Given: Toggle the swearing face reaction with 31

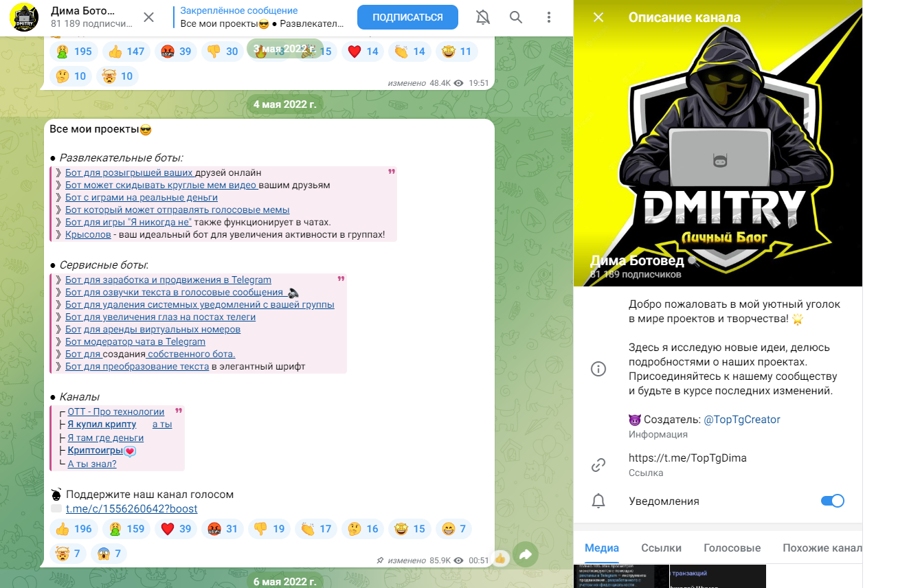Looking at the screenshot, I should tap(222, 529).
